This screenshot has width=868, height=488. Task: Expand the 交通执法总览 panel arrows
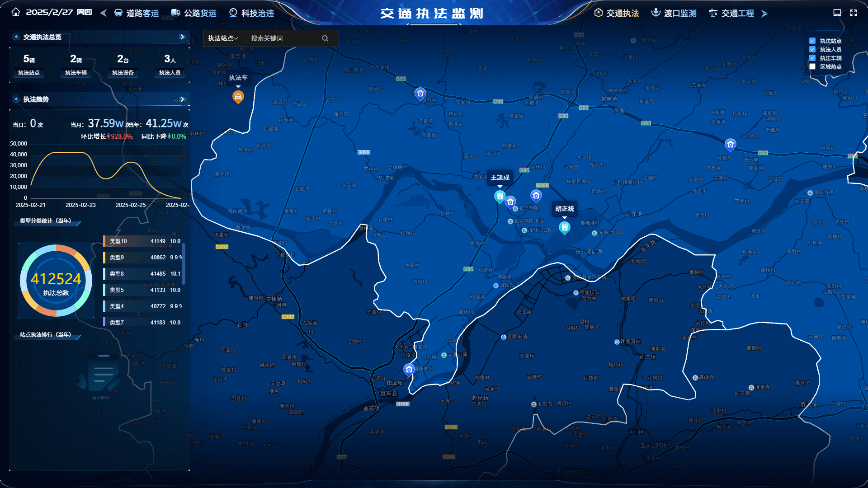click(182, 37)
